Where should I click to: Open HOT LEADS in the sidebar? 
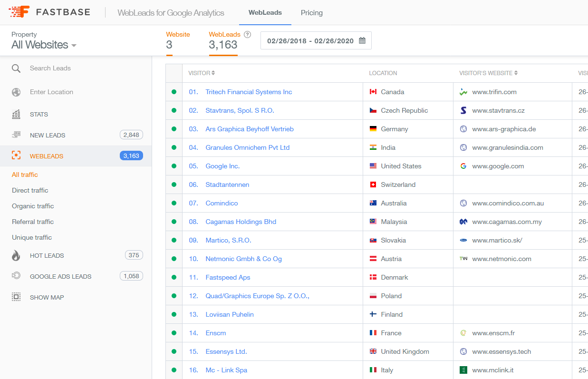pos(47,255)
